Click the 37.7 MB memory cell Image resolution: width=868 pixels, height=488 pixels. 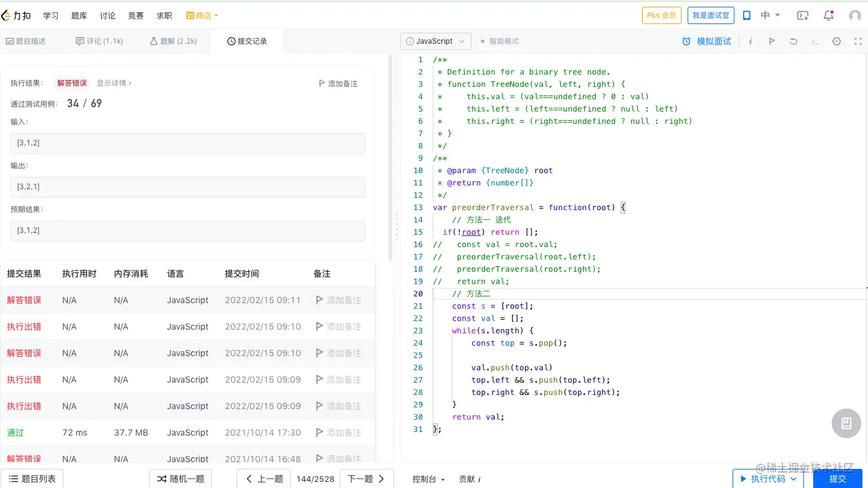[131, 433]
